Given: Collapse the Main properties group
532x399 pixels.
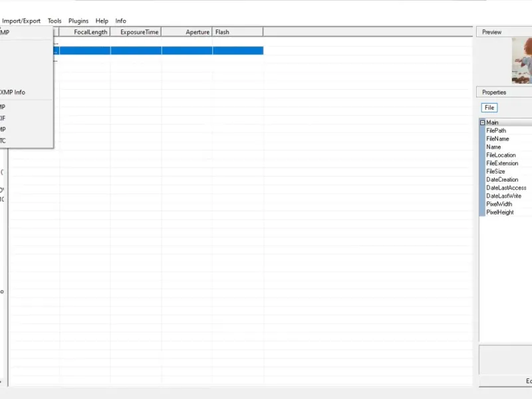Looking at the screenshot, I should pos(483,122).
